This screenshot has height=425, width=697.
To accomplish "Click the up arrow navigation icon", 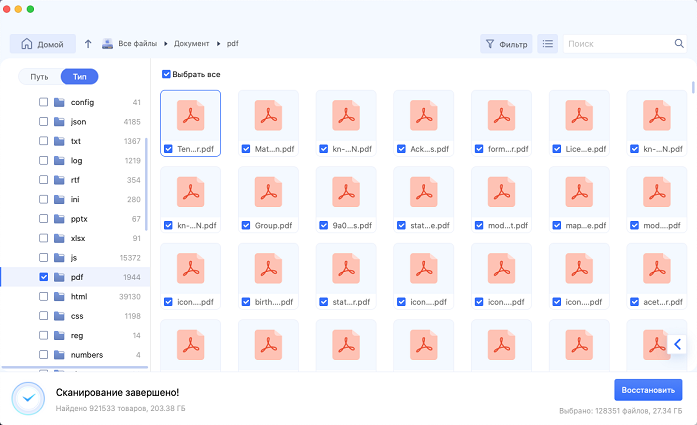I will click(x=88, y=44).
